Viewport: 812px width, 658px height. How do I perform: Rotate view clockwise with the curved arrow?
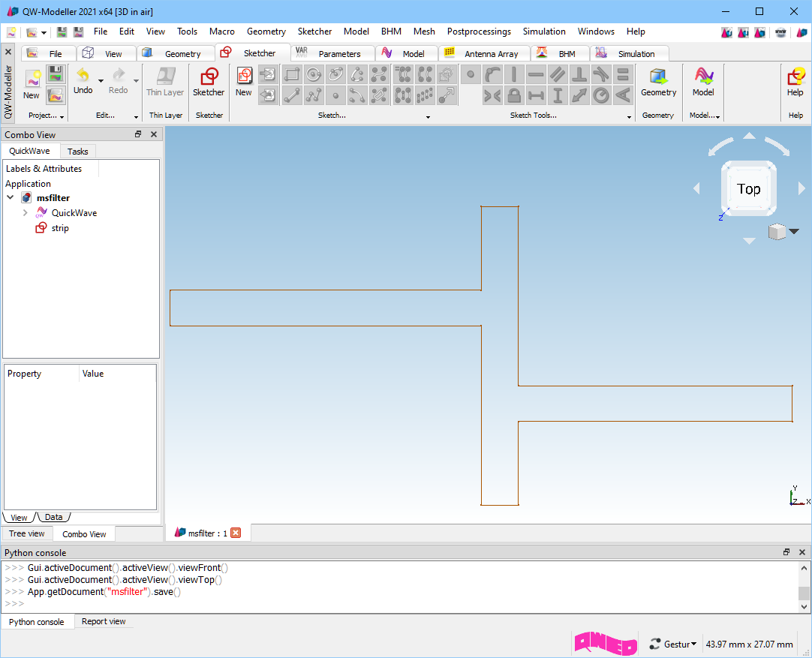pos(777,146)
